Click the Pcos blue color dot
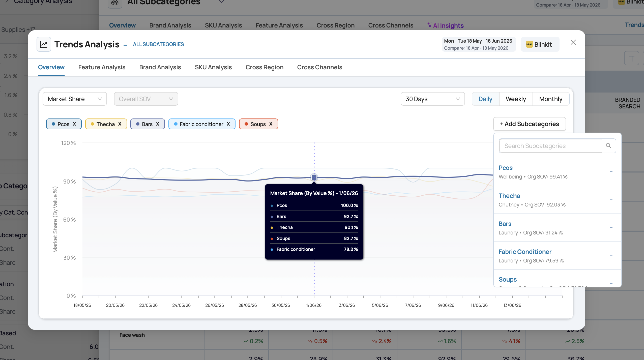Viewport: 644px width, 360px height. pyautogui.click(x=53, y=124)
